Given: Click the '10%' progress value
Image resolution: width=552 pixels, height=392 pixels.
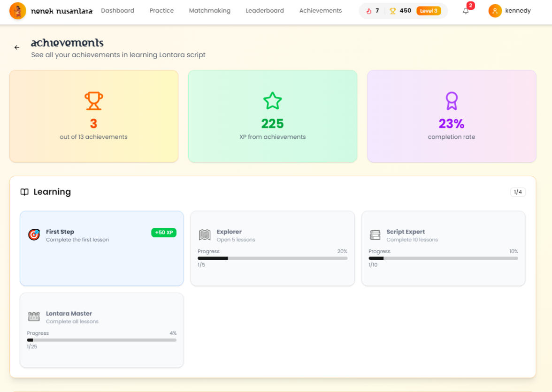Looking at the screenshot, I should coord(514,251).
